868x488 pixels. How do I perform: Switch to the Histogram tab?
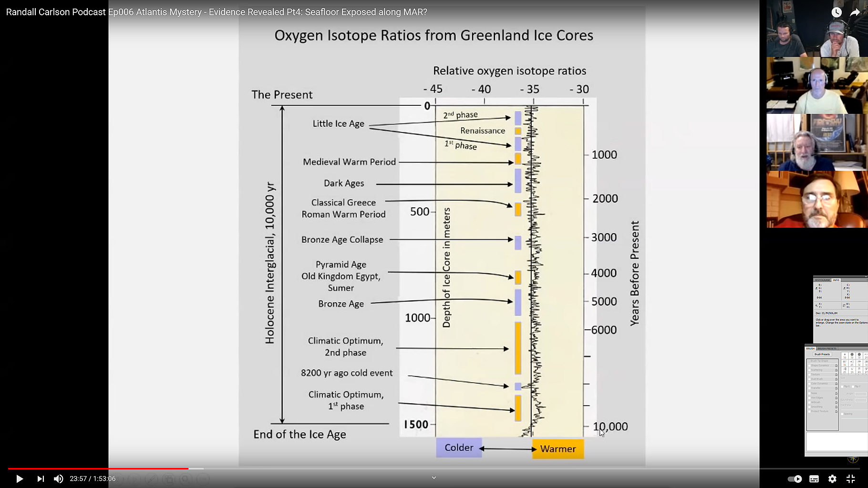pyautogui.click(x=822, y=280)
